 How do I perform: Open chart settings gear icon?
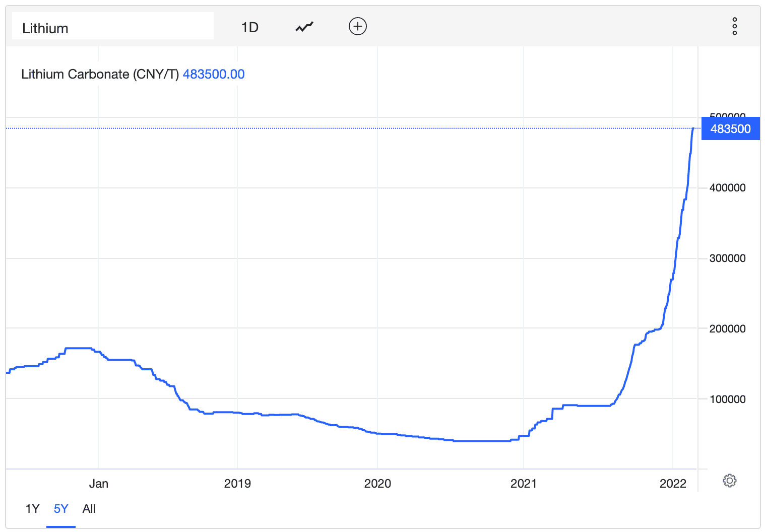click(x=729, y=481)
